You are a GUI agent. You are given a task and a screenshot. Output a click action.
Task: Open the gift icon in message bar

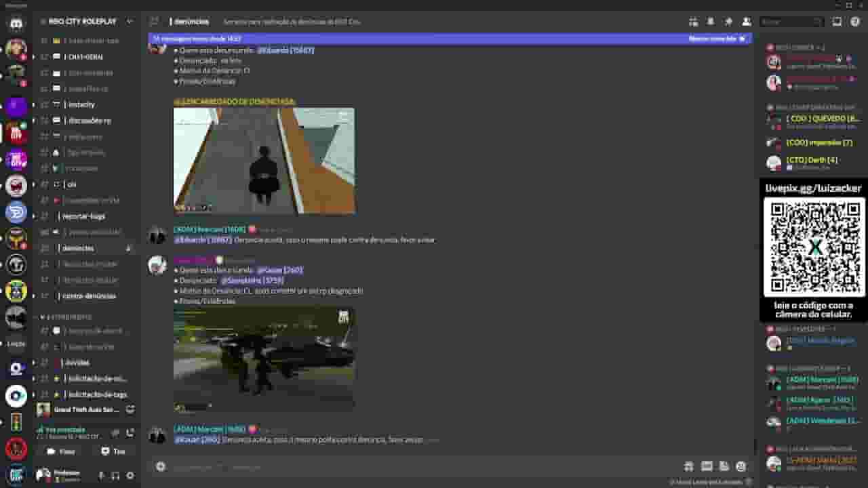[x=688, y=466]
